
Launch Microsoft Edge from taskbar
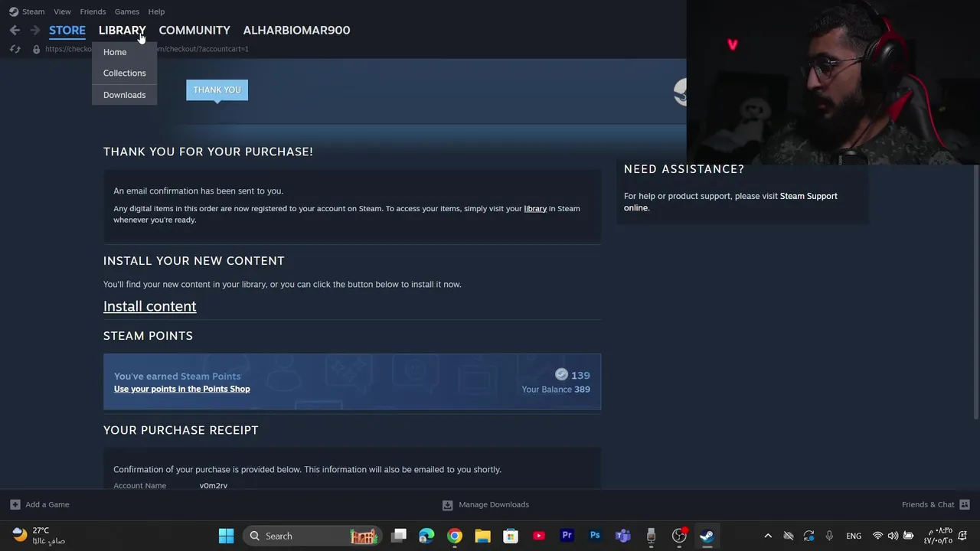[426, 536]
